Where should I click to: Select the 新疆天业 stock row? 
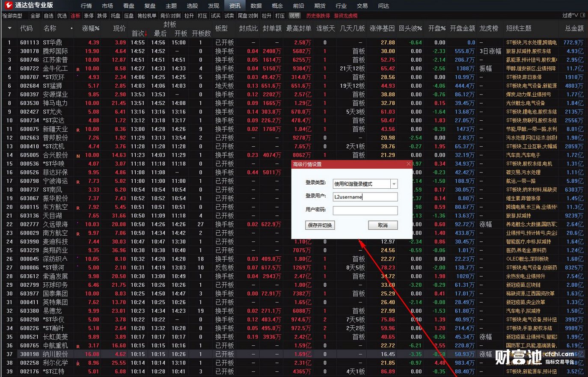click(294, 129)
